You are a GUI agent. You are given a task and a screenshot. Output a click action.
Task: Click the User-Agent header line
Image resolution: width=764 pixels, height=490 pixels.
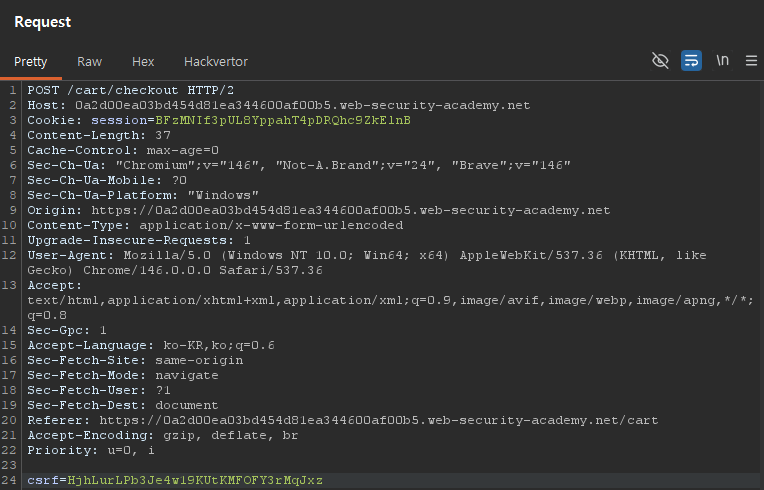tap(360, 255)
